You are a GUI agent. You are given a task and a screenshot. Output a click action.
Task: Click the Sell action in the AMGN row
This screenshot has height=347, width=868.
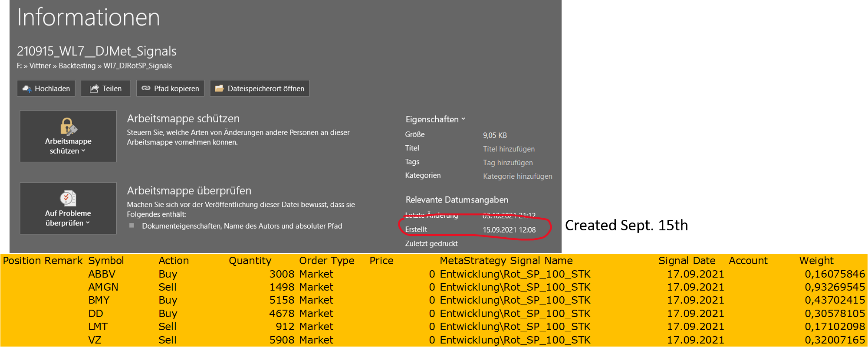tap(168, 287)
